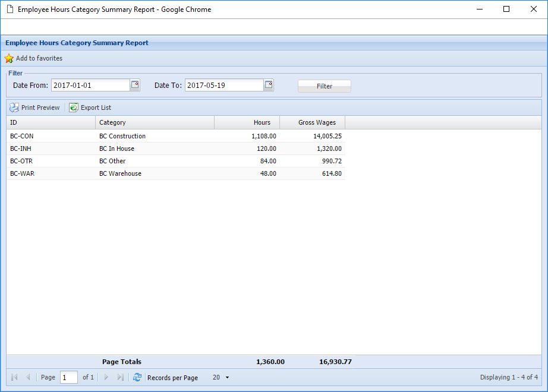This screenshot has width=548, height=392.
Task: Click the Add to favorites star icon
Action: [9, 58]
